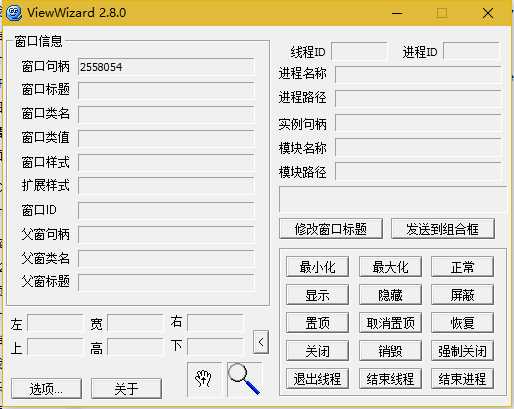514x409 pixels.
Task: Collapse panel with the left chevron button
Action: coord(261,342)
